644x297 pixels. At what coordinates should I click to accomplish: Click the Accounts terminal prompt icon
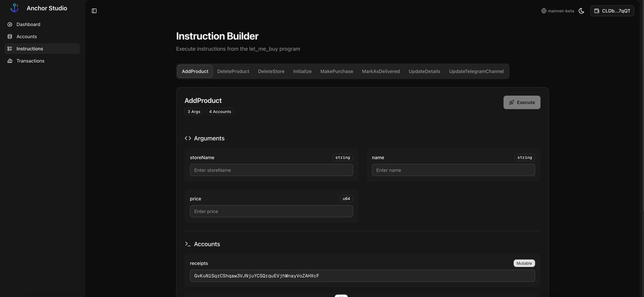click(x=188, y=244)
